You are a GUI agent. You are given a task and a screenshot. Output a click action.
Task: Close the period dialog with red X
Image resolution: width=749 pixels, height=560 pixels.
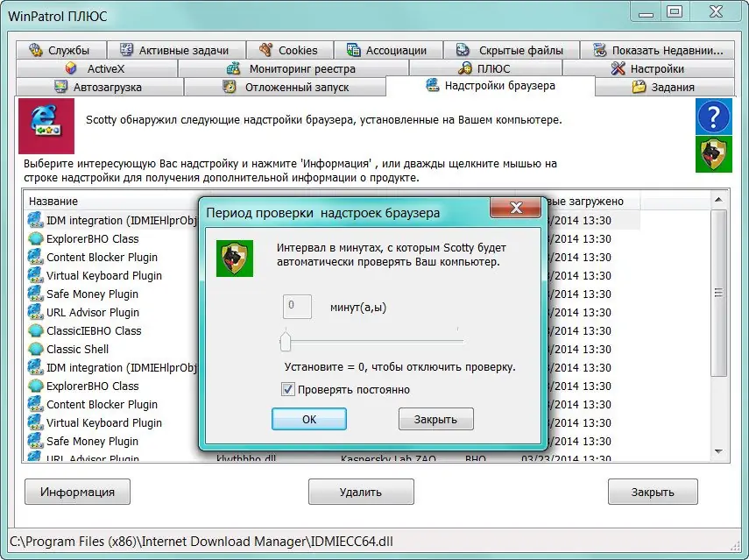pyautogui.click(x=516, y=208)
